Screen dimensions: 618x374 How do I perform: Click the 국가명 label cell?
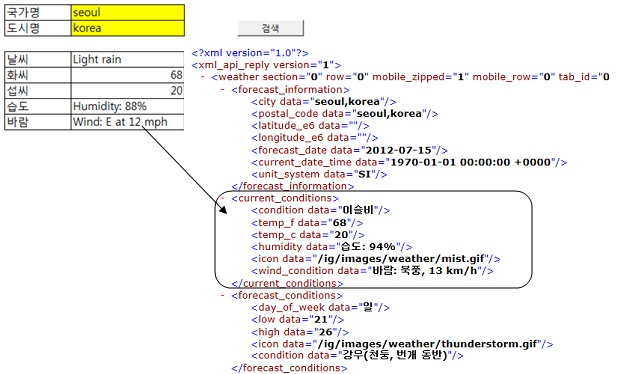(38, 13)
